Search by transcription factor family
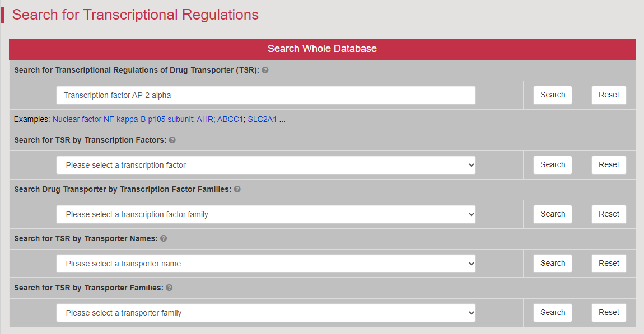This screenshot has width=644, height=334. tap(552, 214)
